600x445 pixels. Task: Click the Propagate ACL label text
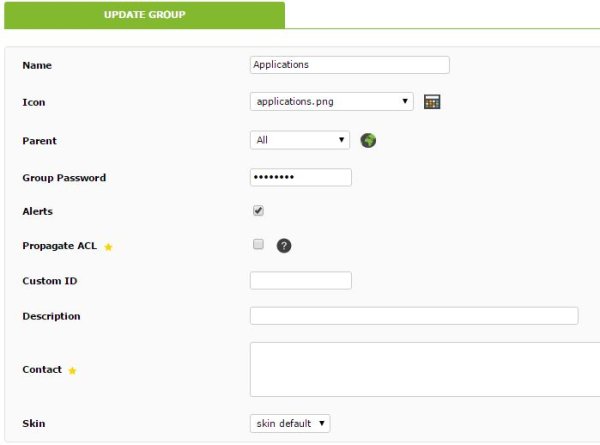pos(60,246)
